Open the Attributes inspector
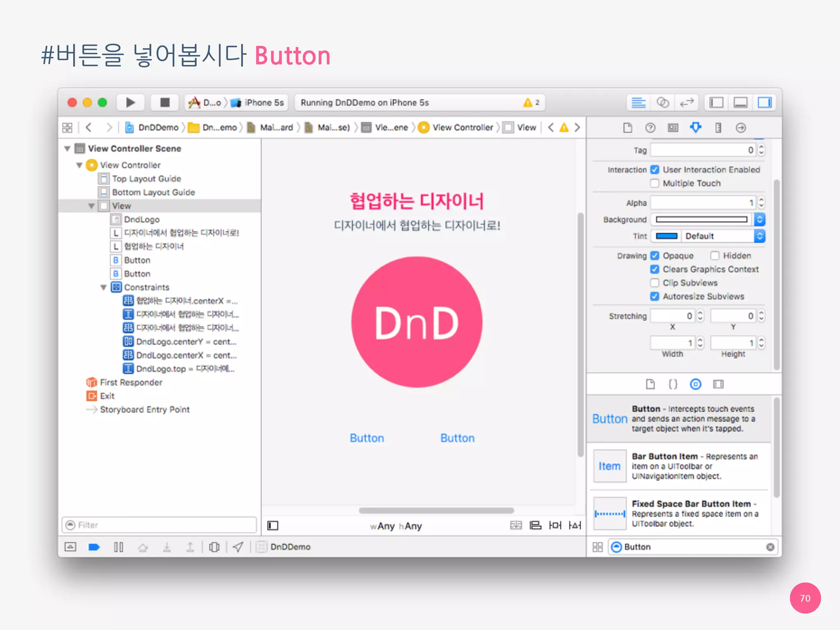Viewport: 840px width, 630px height. pyautogui.click(x=696, y=128)
